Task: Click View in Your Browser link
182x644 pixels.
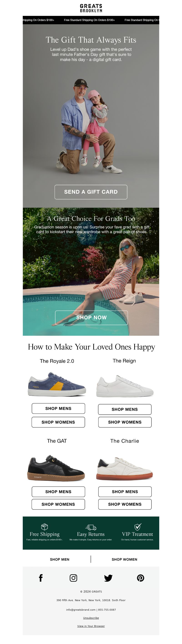Action: [91, 626]
